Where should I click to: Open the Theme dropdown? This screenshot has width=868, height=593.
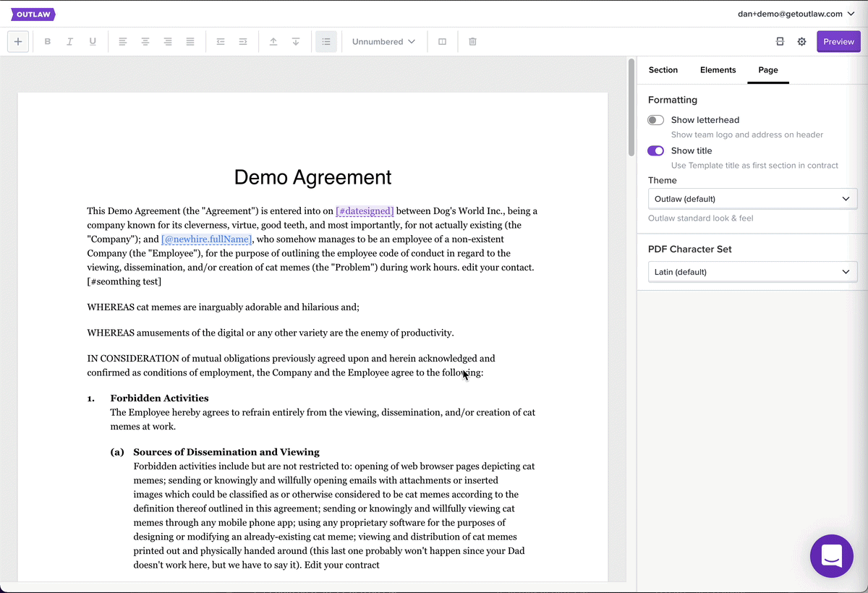coord(752,199)
